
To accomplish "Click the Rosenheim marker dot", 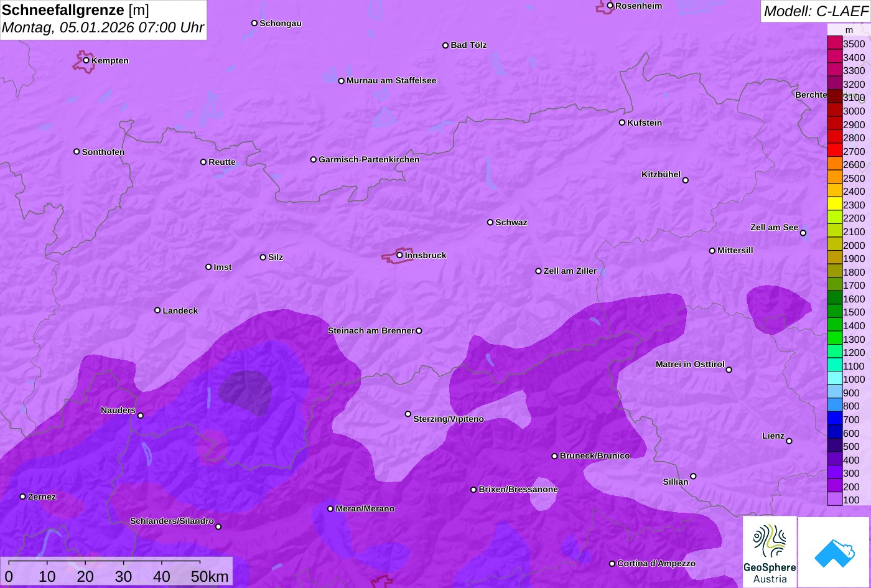I will pos(610,6).
